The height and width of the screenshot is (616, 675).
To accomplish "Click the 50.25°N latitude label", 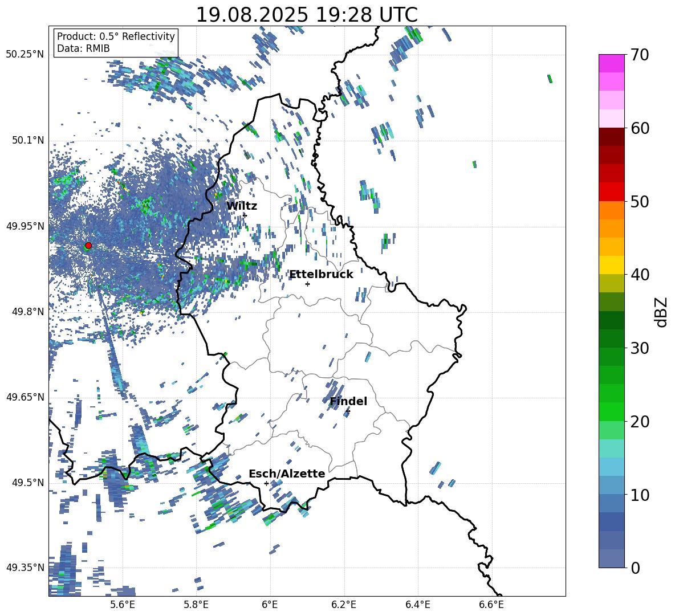I will pos(25,55).
